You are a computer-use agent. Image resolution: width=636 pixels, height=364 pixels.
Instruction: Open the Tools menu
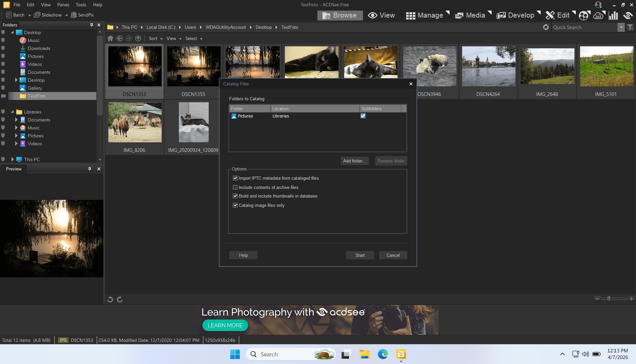(80, 5)
